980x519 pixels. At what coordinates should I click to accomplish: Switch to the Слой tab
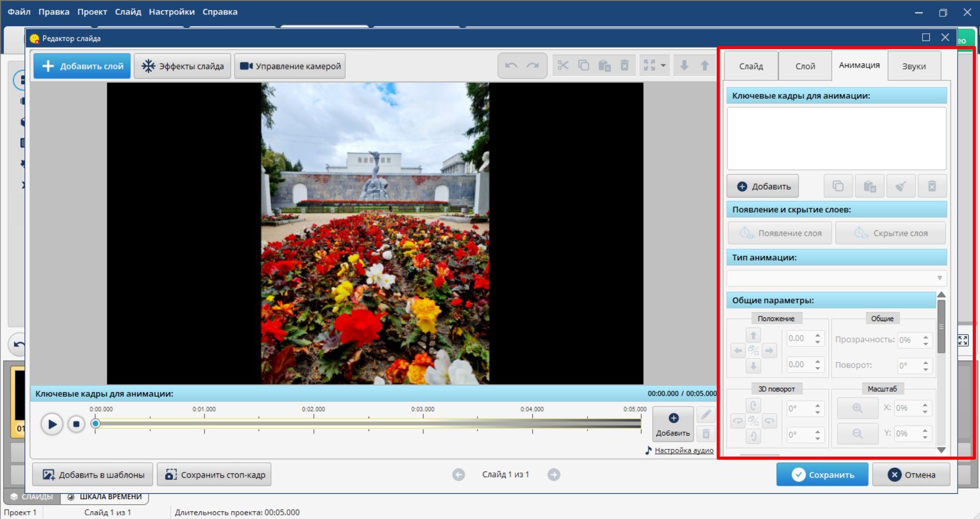pos(805,66)
